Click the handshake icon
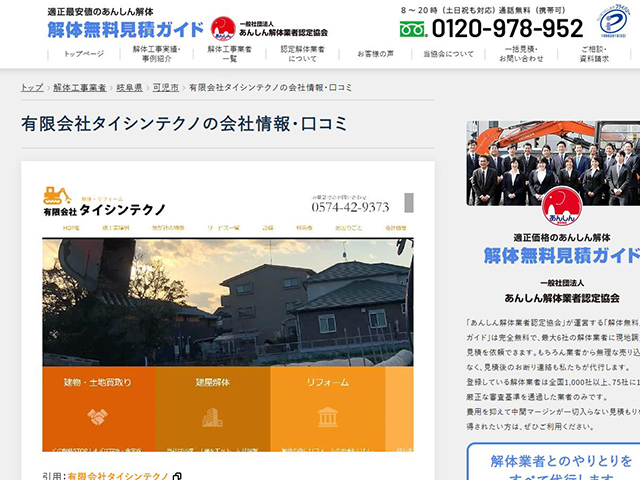This screenshot has width=640, height=480. click(98, 417)
